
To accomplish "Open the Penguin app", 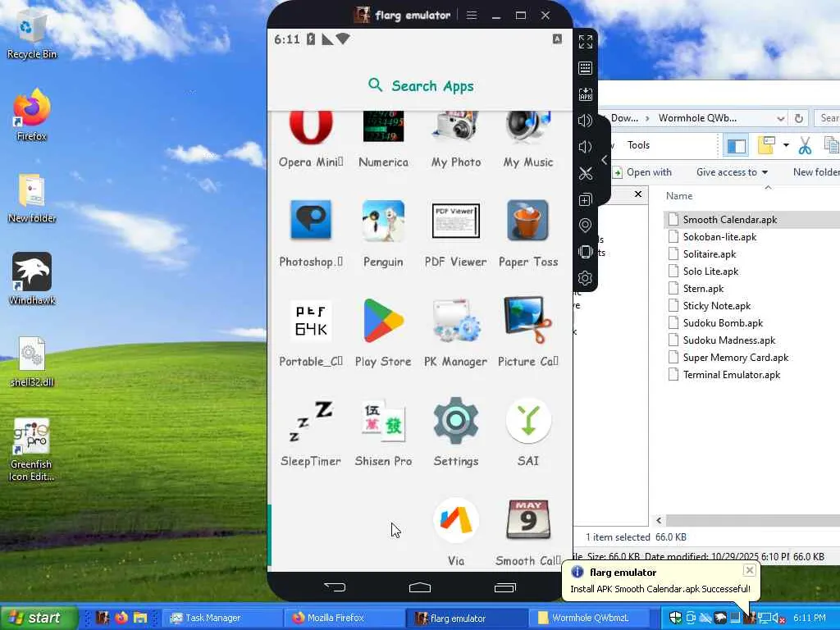I will click(x=384, y=220).
